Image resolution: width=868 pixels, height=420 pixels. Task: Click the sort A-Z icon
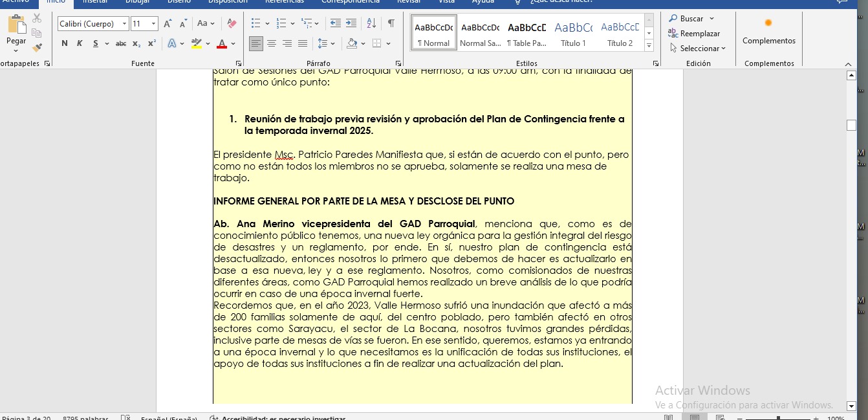(x=371, y=24)
